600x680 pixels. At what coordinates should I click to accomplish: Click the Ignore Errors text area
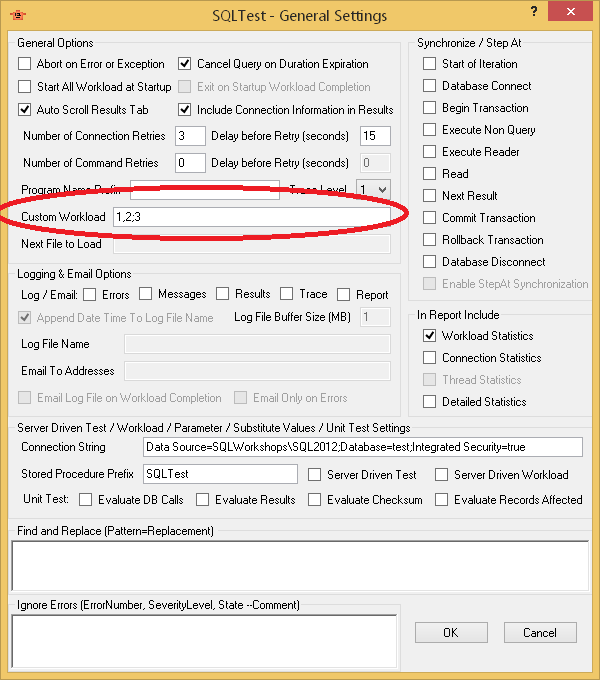point(204,641)
